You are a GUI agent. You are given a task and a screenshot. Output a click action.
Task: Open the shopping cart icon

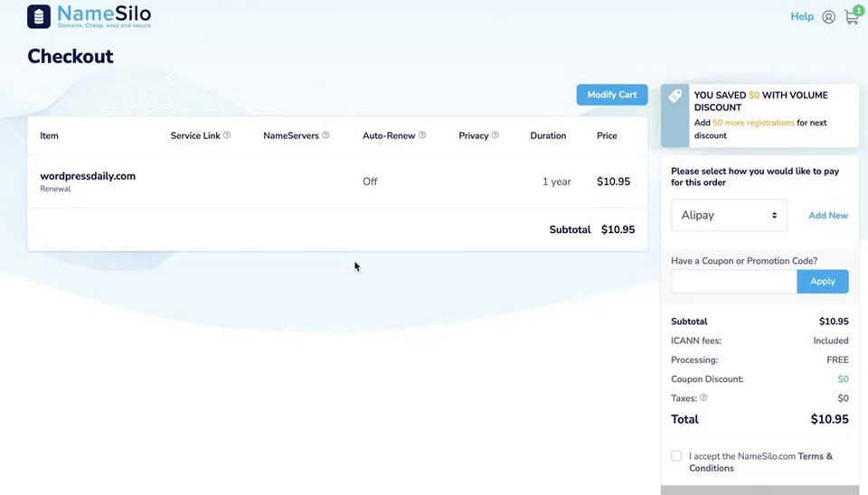852,17
